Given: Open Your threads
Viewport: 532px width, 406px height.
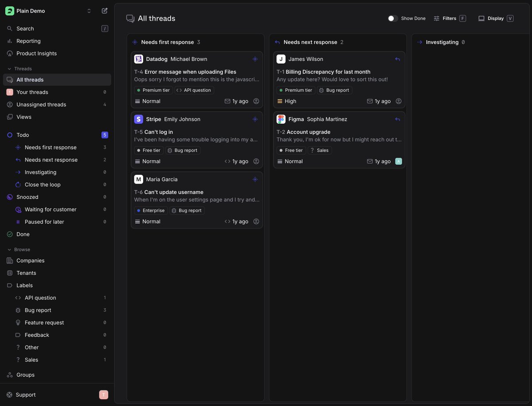Looking at the screenshot, I should click(x=57, y=92).
